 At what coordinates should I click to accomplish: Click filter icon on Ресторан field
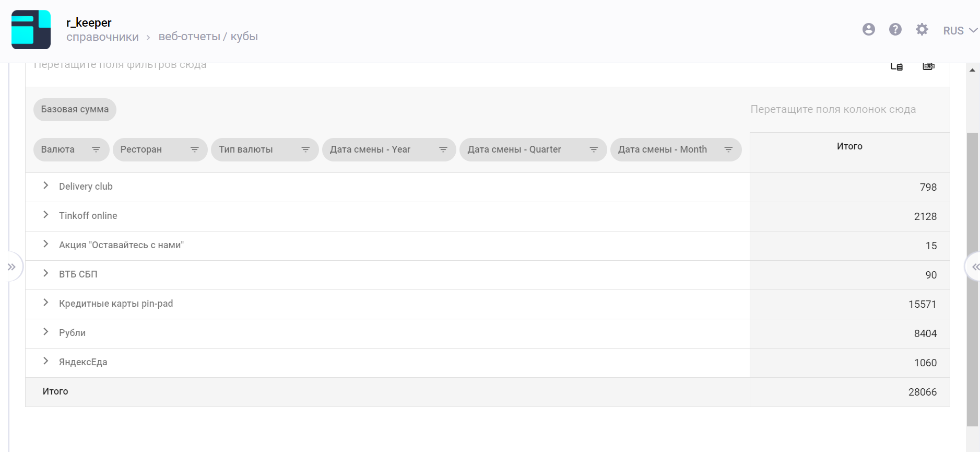(195, 149)
